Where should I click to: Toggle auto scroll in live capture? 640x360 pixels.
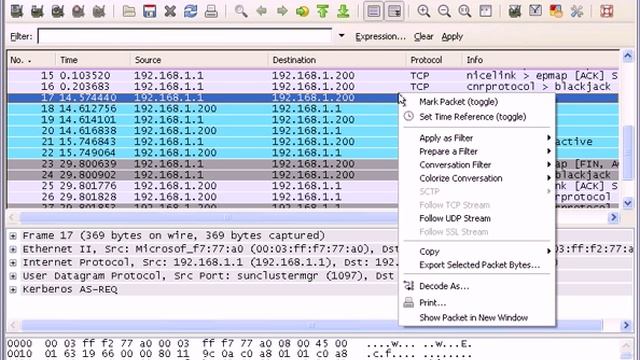click(x=394, y=11)
